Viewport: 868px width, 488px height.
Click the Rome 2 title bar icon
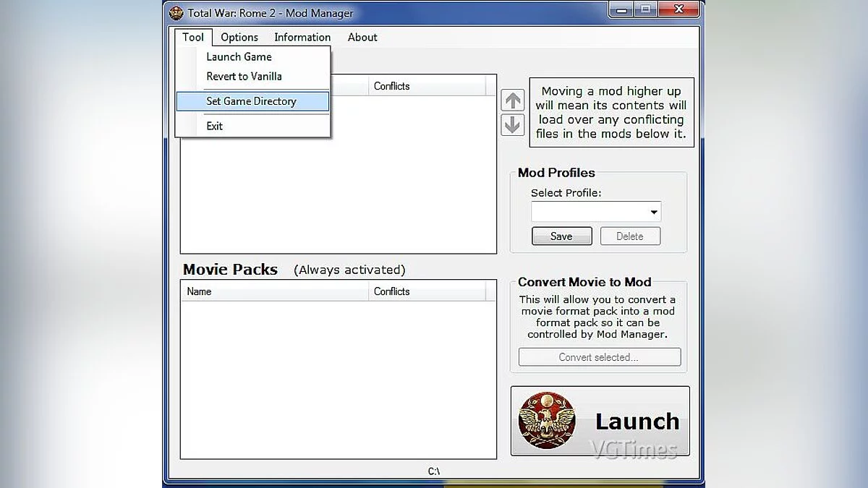click(176, 12)
